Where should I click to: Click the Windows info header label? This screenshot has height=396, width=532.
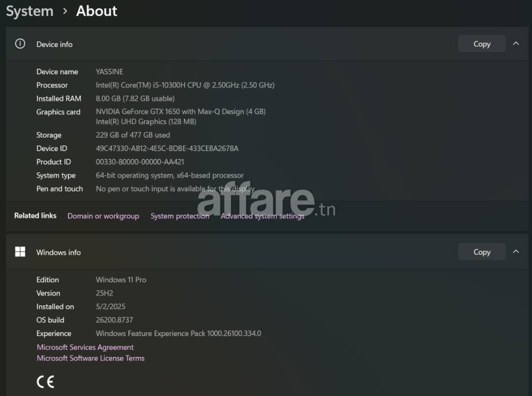pos(58,252)
